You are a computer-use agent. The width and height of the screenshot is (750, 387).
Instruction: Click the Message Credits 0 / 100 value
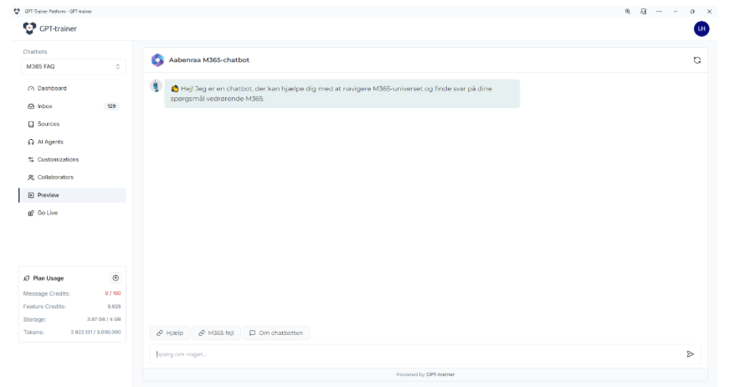click(113, 294)
